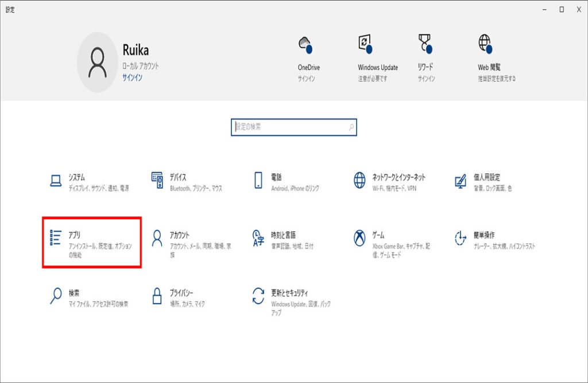The width and height of the screenshot is (588, 383).
Task: Open the プライバシー lock icon
Action: pos(157,296)
